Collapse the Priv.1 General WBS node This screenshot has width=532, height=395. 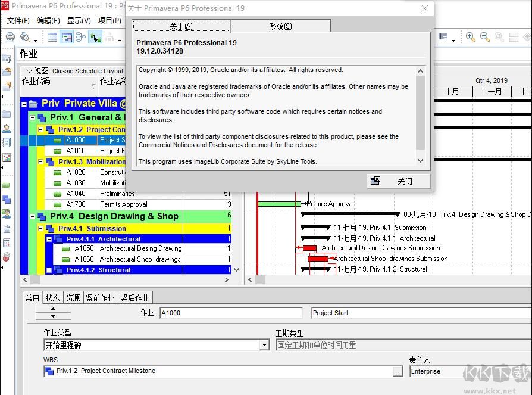(x=33, y=117)
